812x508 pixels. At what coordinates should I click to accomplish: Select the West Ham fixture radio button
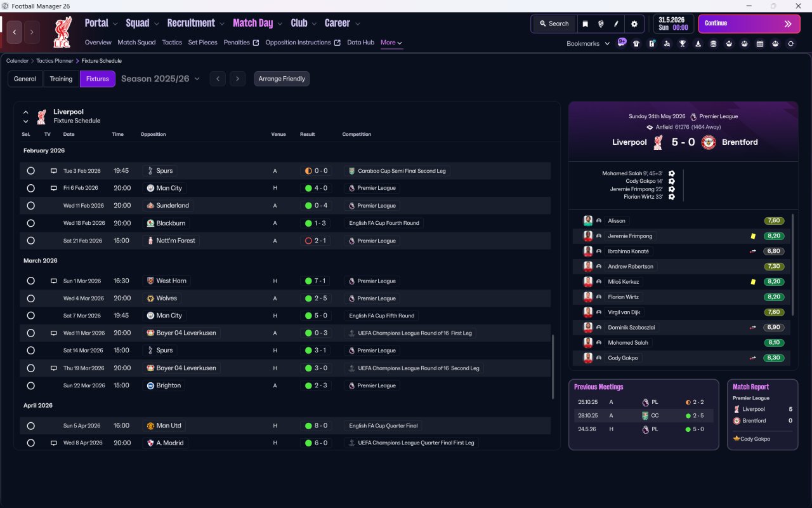pos(30,281)
